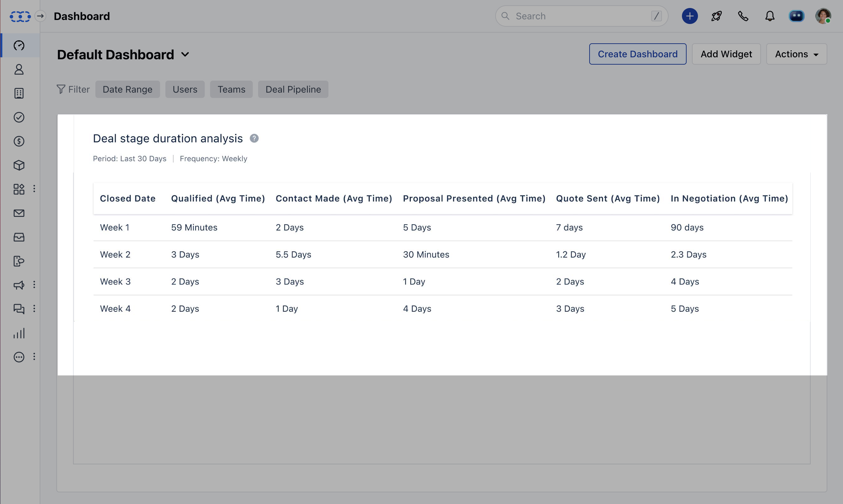Screen dimensions: 843x504
Task: Click the Add Widget button
Action: pos(726,54)
